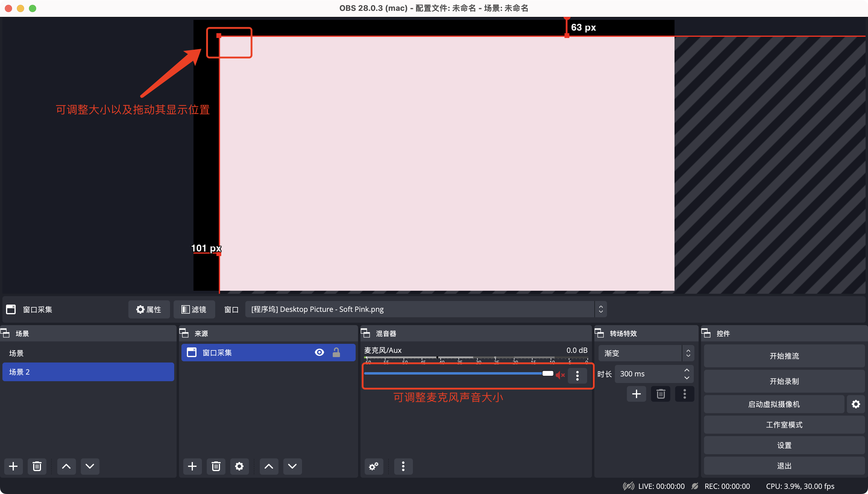Move the source down in the list

[292, 466]
